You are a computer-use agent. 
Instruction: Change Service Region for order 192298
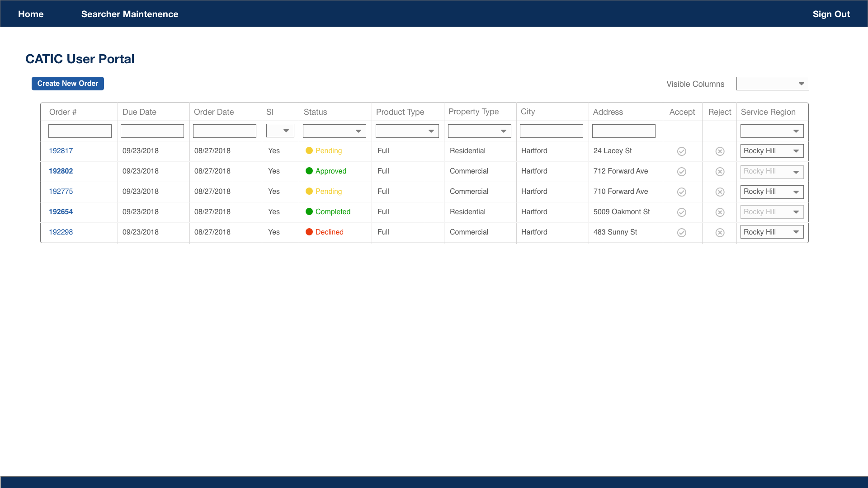[772, 232]
